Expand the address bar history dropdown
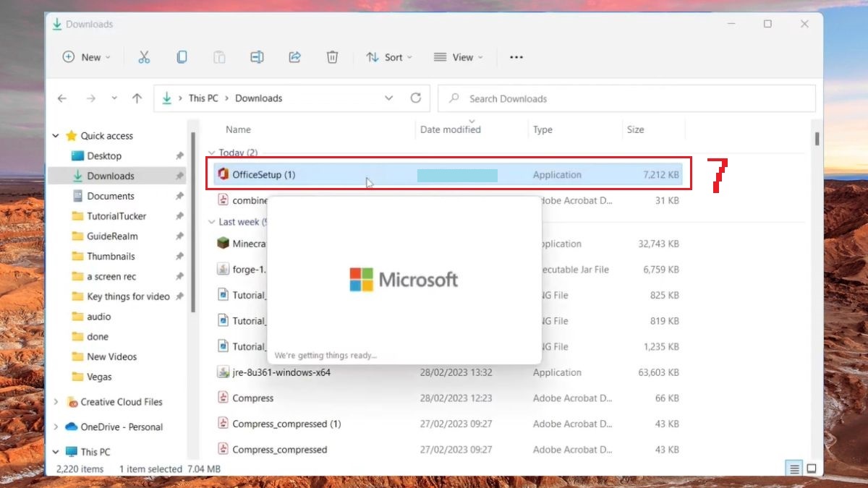868x488 pixels. (x=389, y=98)
